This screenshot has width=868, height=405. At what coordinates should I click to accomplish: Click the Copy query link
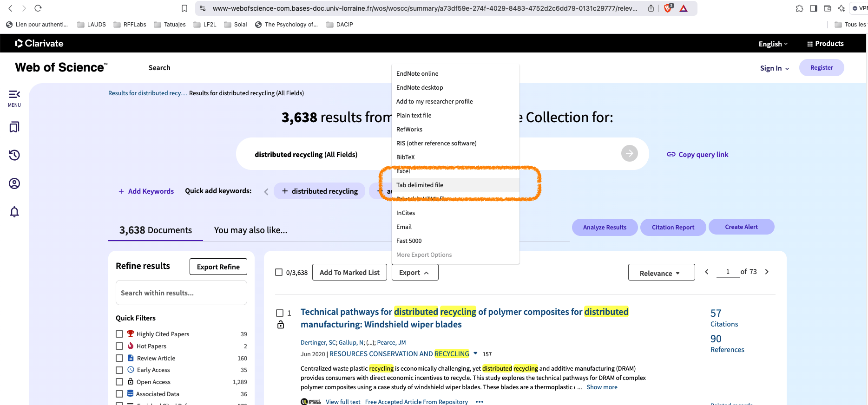697,155
